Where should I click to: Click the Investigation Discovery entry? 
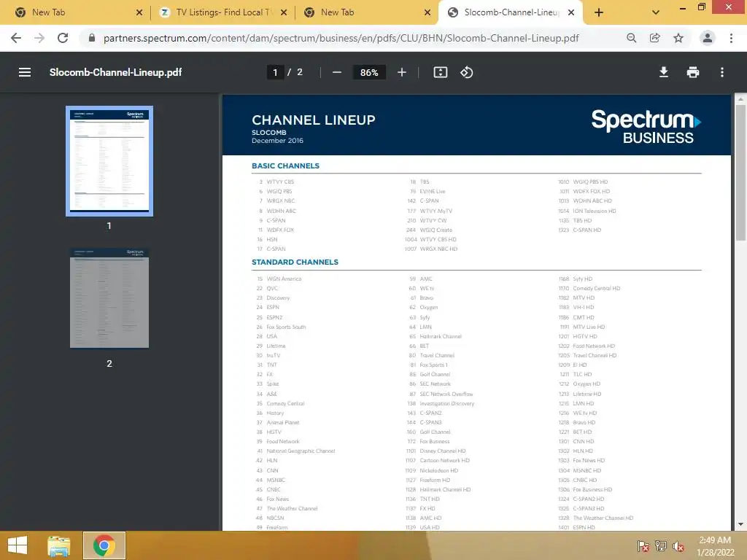[x=447, y=403]
